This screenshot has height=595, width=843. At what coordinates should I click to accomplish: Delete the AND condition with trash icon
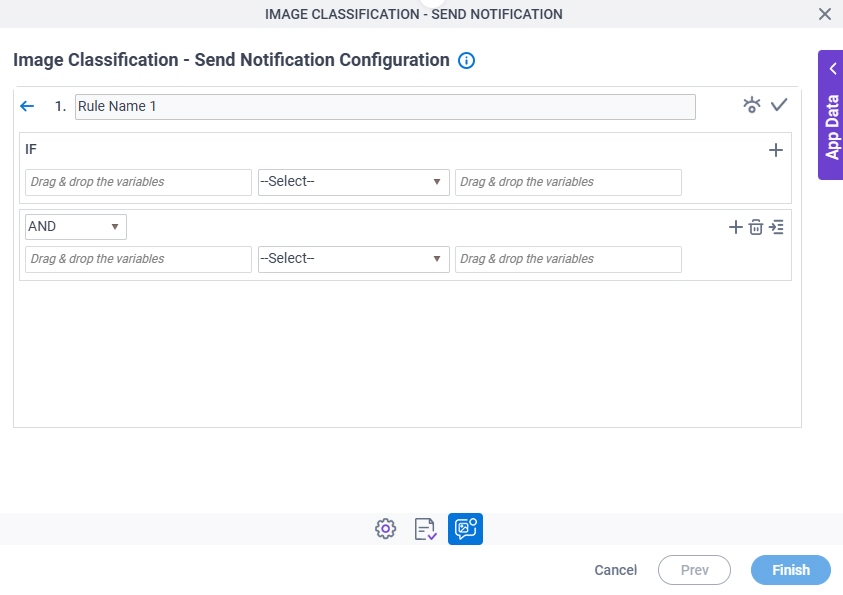(755, 227)
